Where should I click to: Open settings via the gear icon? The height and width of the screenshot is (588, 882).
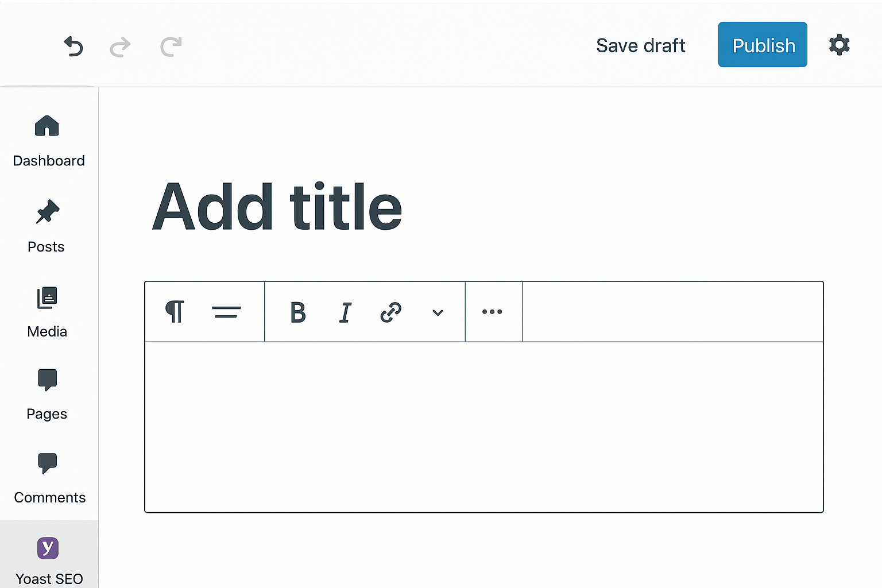839,45
